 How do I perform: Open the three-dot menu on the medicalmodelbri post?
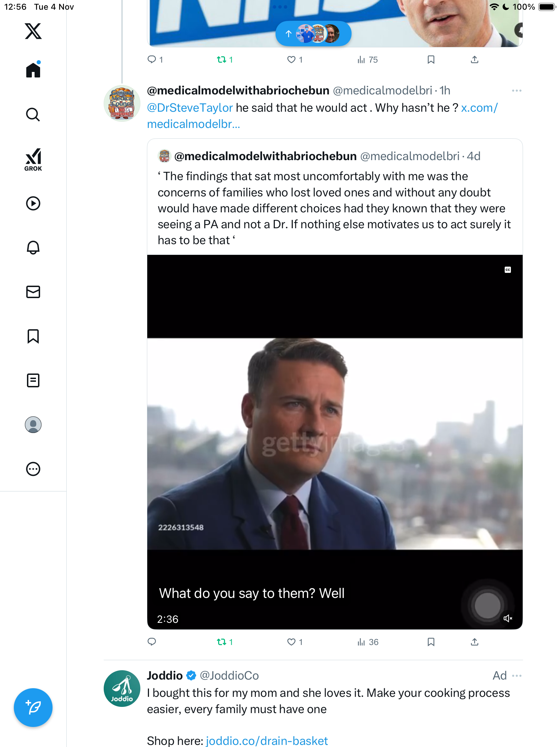click(x=517, y=91)
